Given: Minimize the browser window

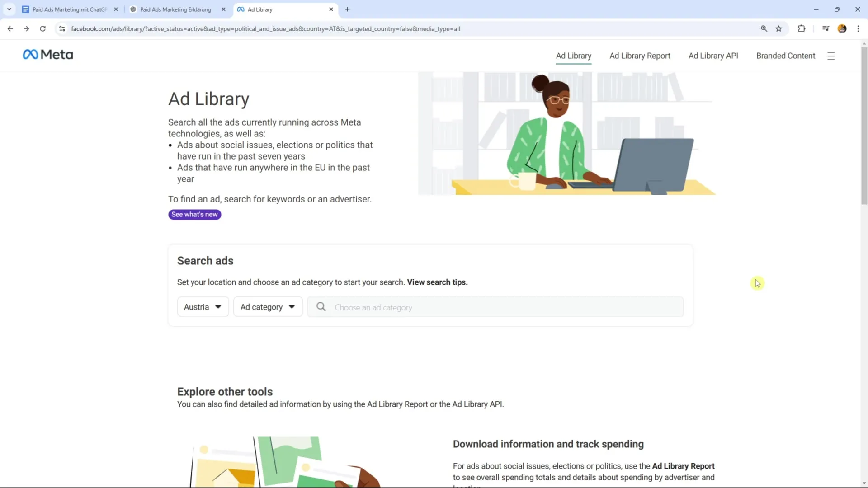Looking at the screenshot, I should tap(816, 9).
